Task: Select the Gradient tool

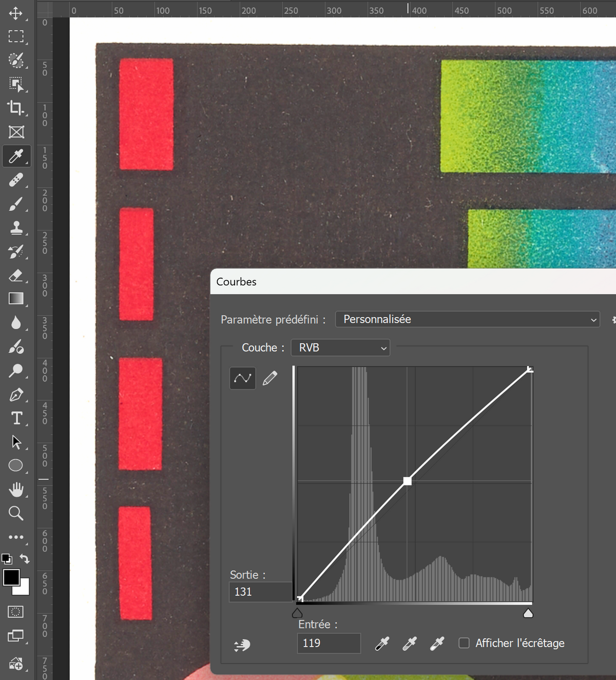Action: [16, 299]
